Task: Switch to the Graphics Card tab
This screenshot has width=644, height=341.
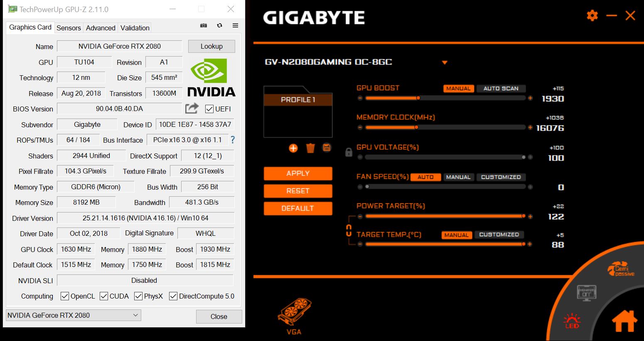Action: coord(30,27)
